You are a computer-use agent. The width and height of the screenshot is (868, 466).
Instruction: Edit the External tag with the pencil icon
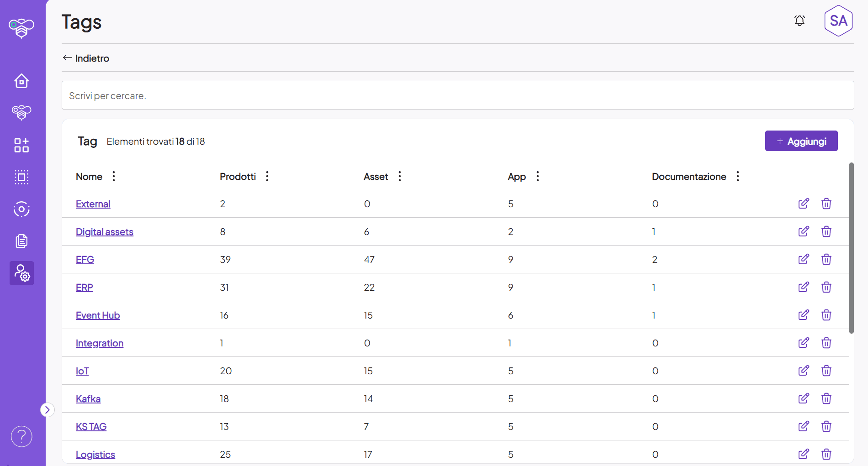[804, 204]
